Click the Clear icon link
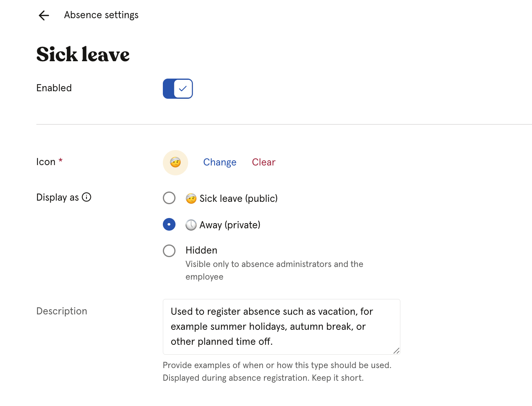532x406 pixels. (x=264, y=162)
